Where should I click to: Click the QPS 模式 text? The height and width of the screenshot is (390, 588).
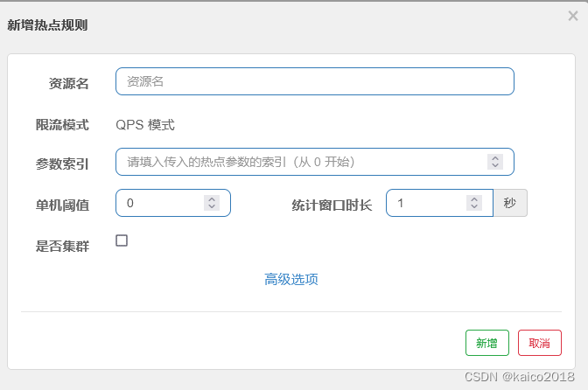(145, 125)
